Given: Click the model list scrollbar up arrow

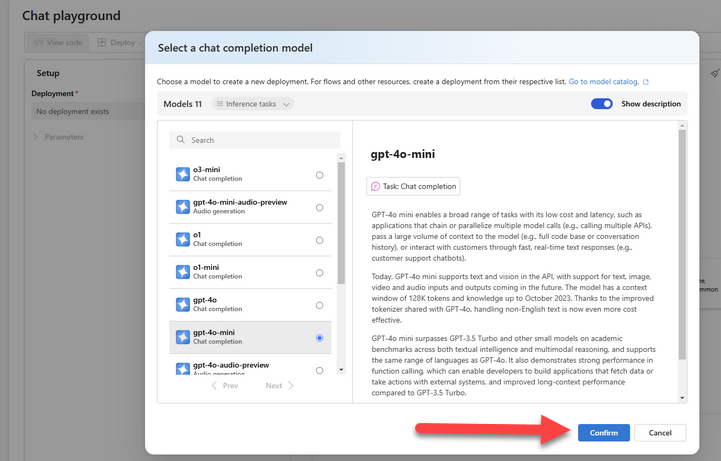Looking at the screenshot, I should pyautogui.click(x=341, y=158).
